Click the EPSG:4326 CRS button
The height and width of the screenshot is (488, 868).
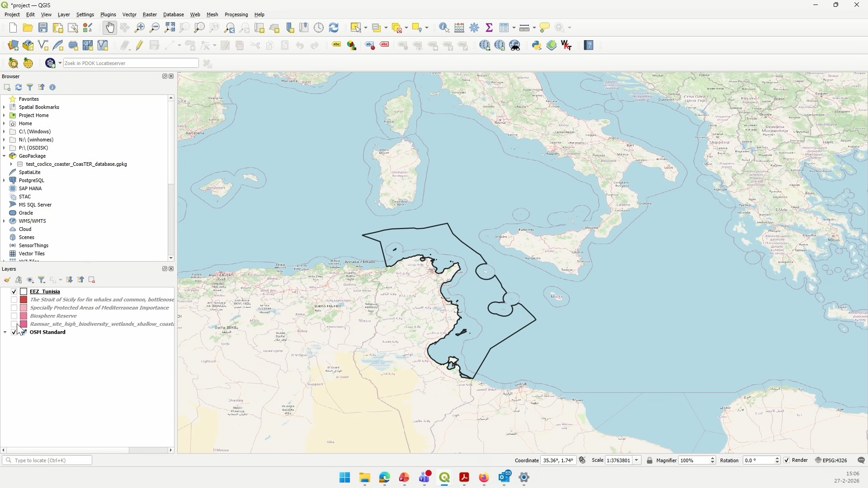pos(831,460)
